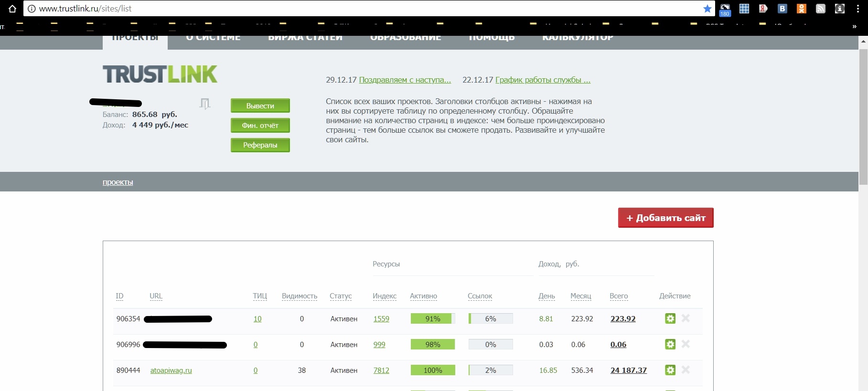Click the Фин. отчёт button
Viewport: 868px width, 391px height.
pos(260,125)
